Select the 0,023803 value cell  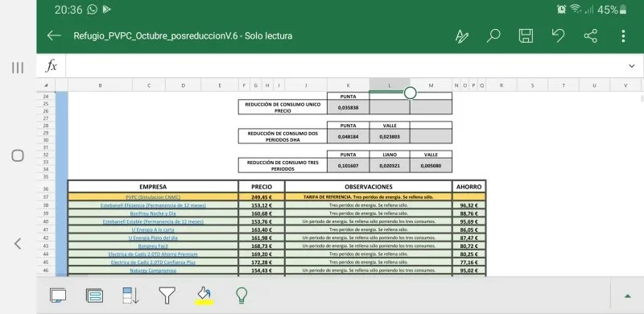pos(390,136)
